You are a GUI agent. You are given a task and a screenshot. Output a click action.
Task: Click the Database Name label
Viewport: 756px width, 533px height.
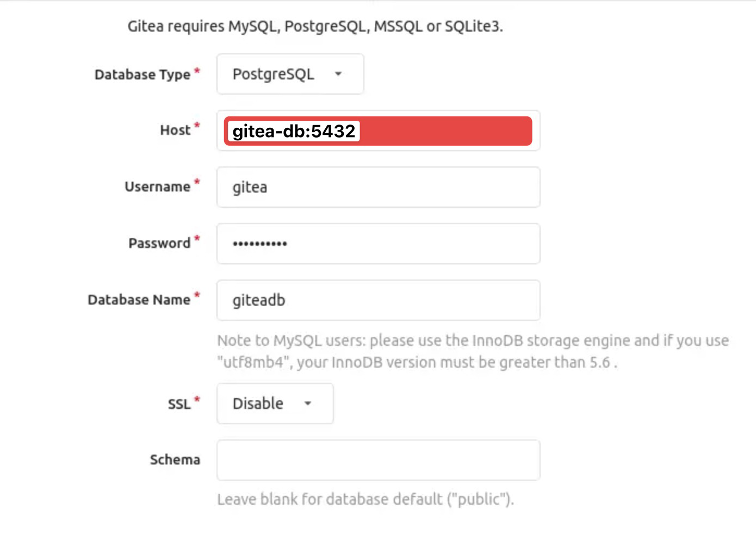pos(139,300)
